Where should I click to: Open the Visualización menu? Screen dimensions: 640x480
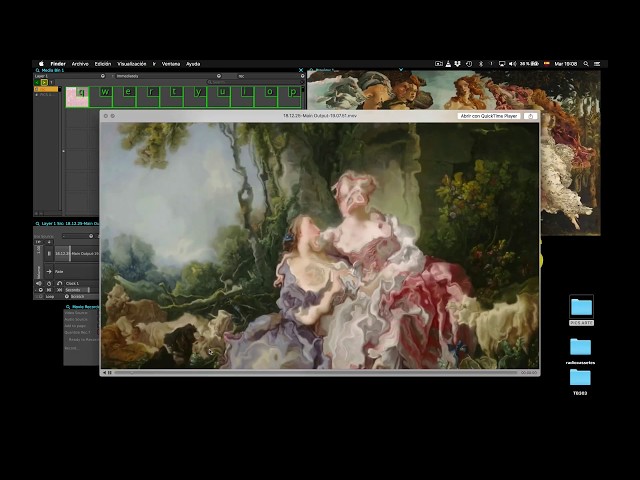pos(131,64)
